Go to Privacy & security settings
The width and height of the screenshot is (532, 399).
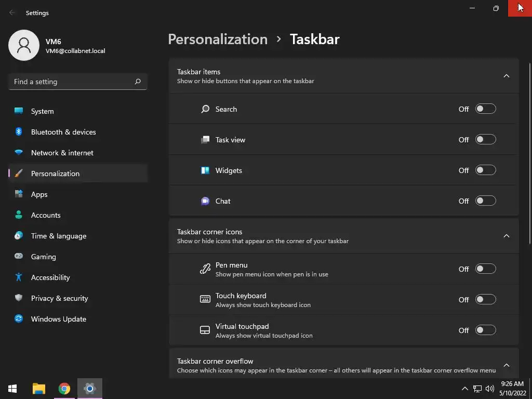point(59,298)
